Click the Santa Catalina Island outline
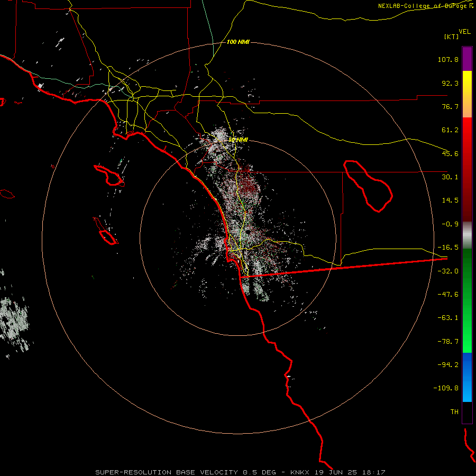Image resolution: width=476 pixels, height=476 pixels. click(x=109, y=176)
